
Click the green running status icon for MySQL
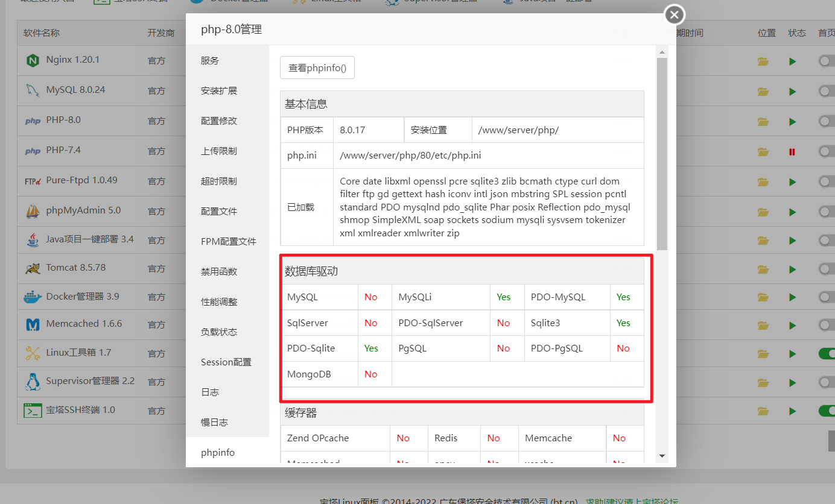click(793, 91)
